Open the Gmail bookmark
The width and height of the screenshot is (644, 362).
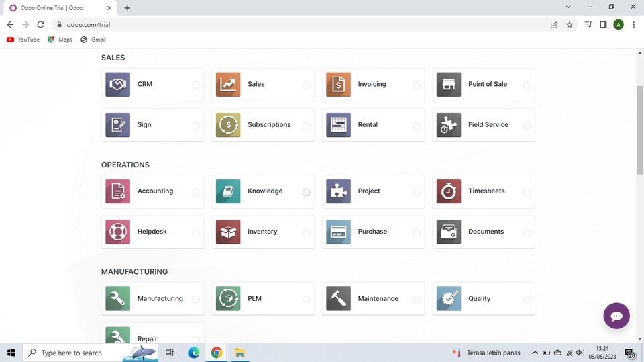tap(93, 40)
